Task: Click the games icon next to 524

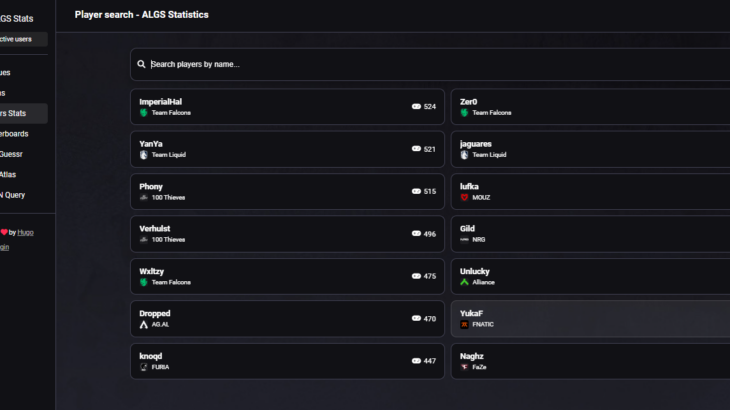Action: coord(416,107)
